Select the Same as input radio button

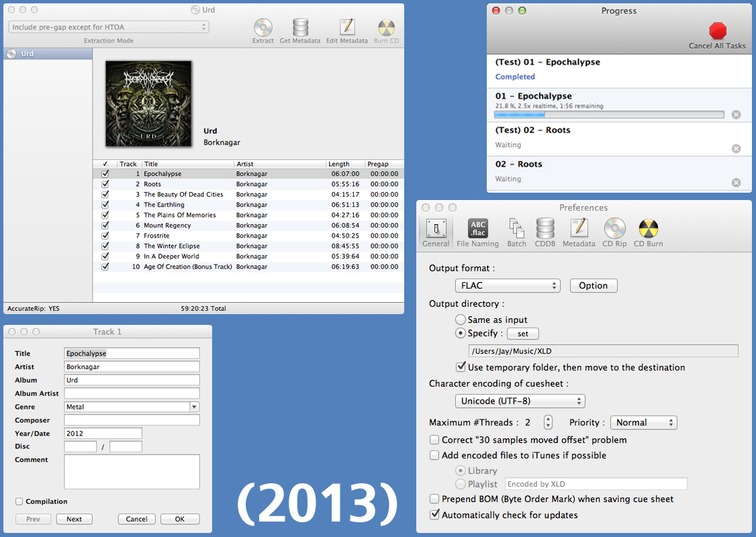click(461, 320)
